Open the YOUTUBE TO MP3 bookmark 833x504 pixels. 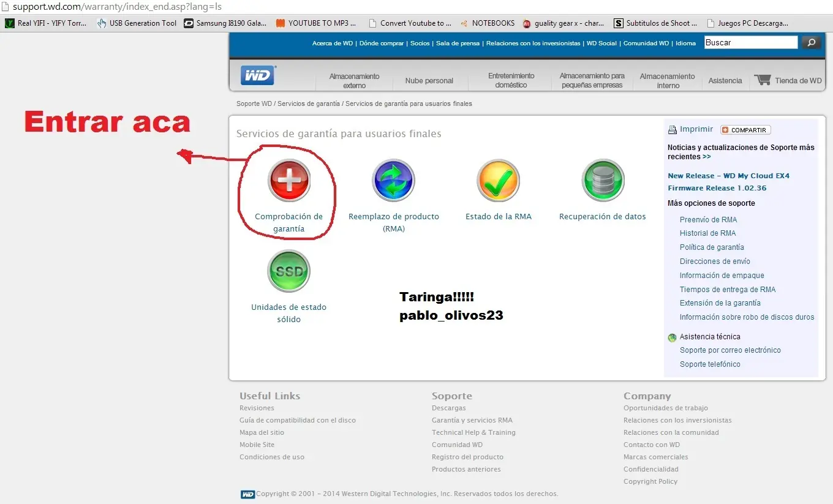pyautogui.click(x=316, y=23)
